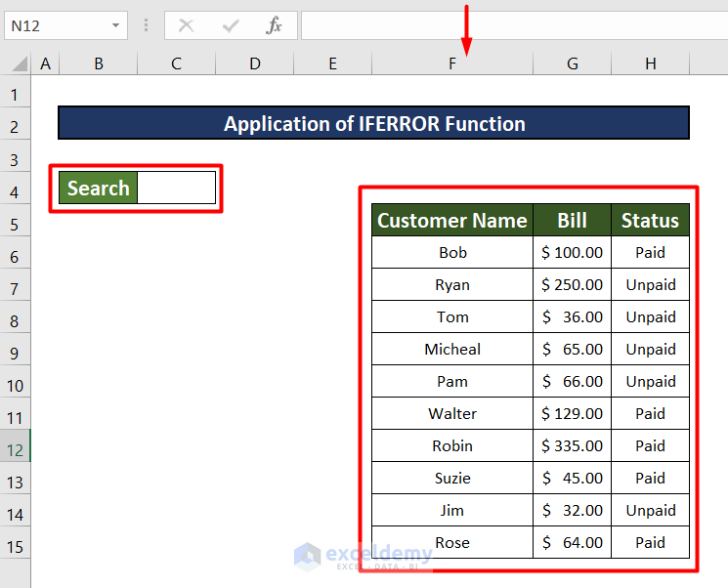Select column A header
Screen dimensions: 728x588
coord(45,63)
